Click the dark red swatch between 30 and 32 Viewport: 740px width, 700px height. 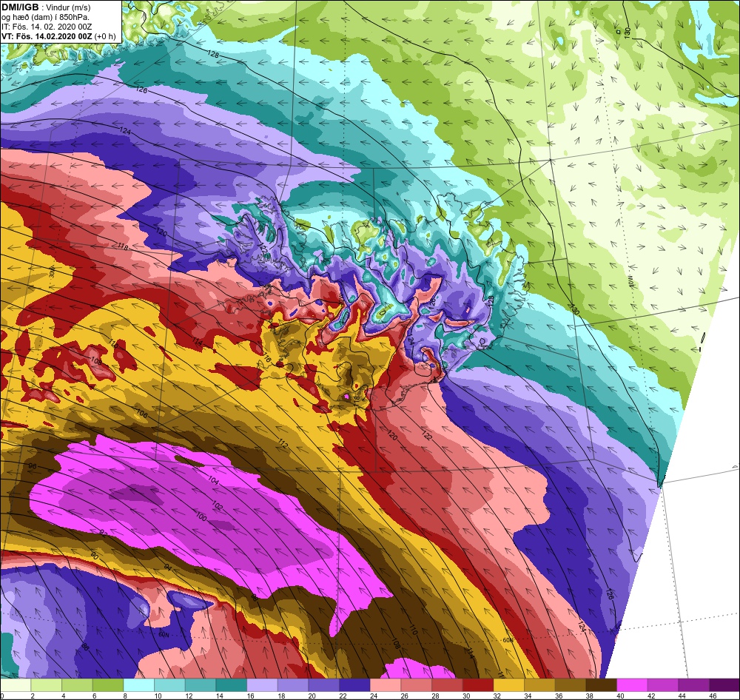point(478,685)
